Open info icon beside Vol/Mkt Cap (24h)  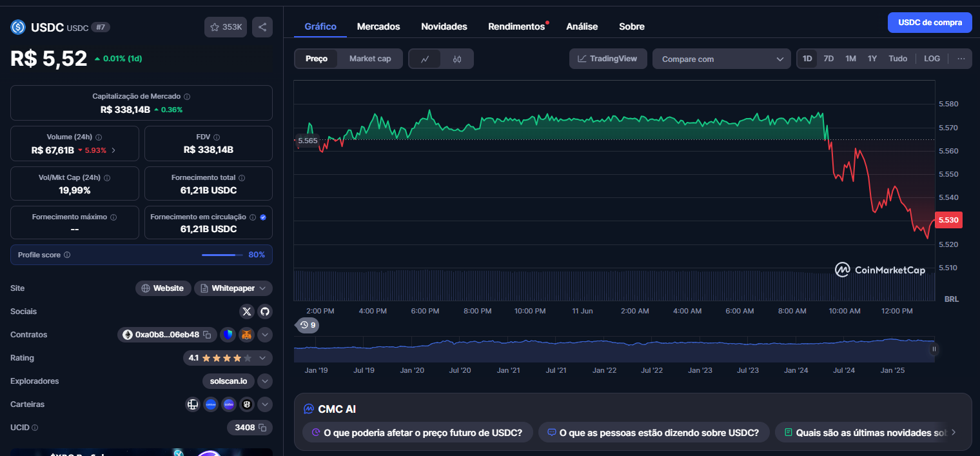[107, 178]
